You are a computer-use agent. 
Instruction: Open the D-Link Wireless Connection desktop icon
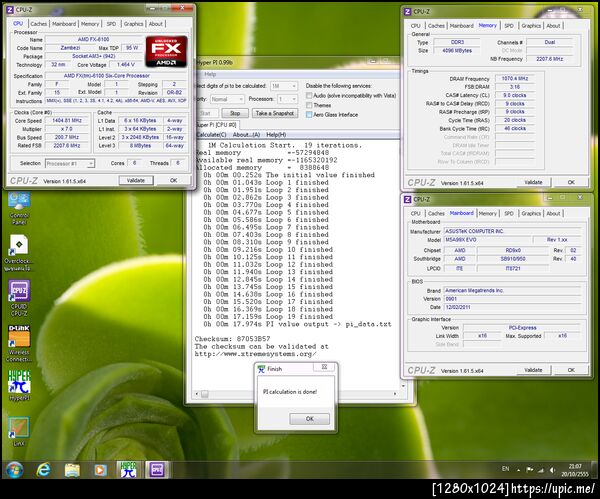coord(19,343)
